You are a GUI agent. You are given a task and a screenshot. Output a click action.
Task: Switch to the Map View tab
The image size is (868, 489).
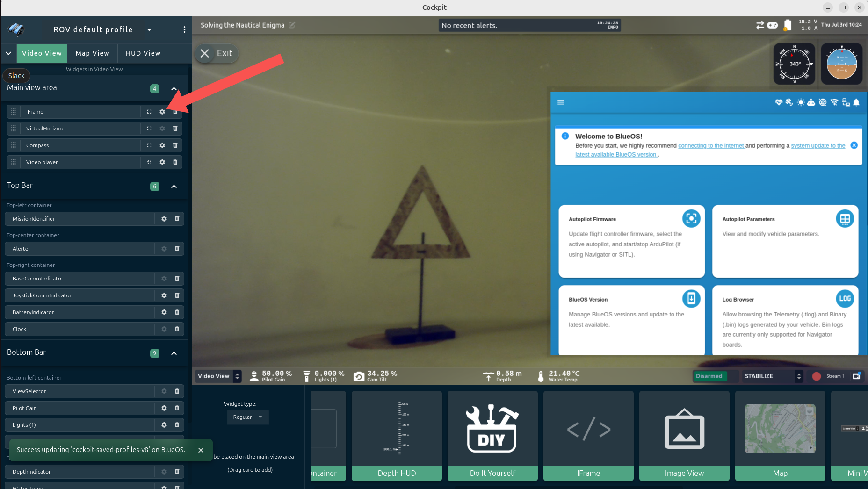point(93,53)
